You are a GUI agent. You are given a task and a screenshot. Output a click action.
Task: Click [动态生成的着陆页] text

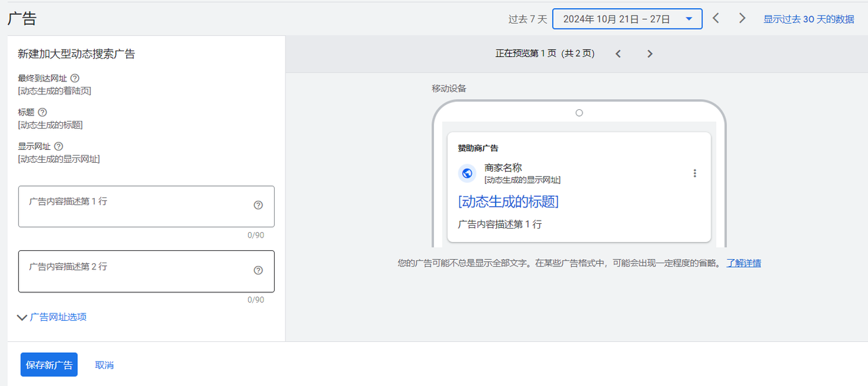[x=54, y=90]
